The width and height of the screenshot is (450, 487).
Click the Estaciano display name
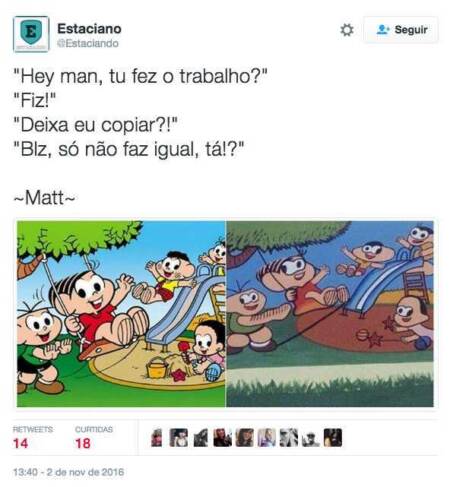pyautogui.click(x=89, y=28)
